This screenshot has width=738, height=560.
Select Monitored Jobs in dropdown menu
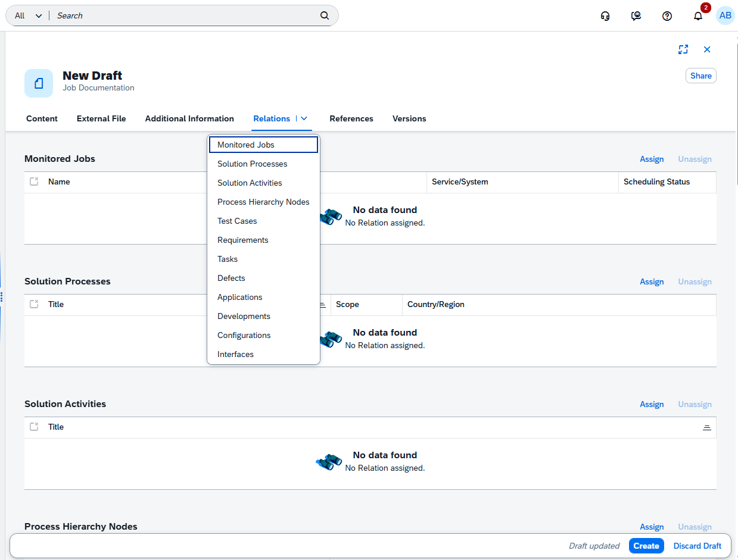pyautogui.click(x=263, y=145)
